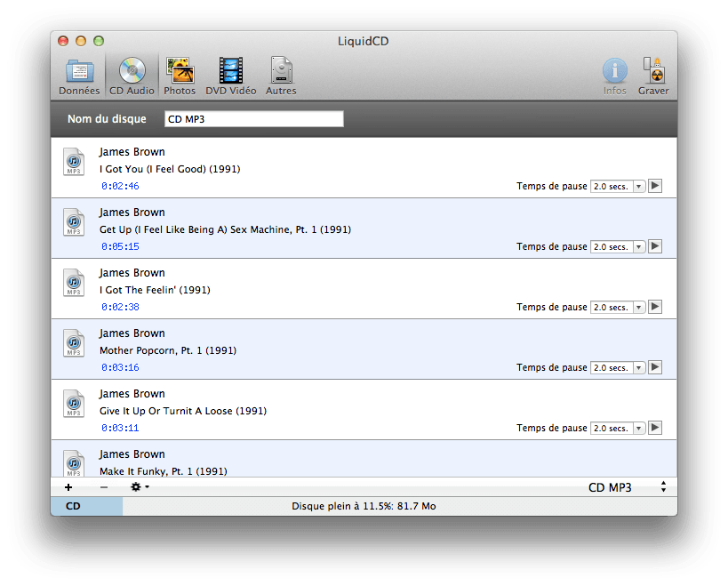
Task: Open the Photos disc mode
Action: [180, 75]
